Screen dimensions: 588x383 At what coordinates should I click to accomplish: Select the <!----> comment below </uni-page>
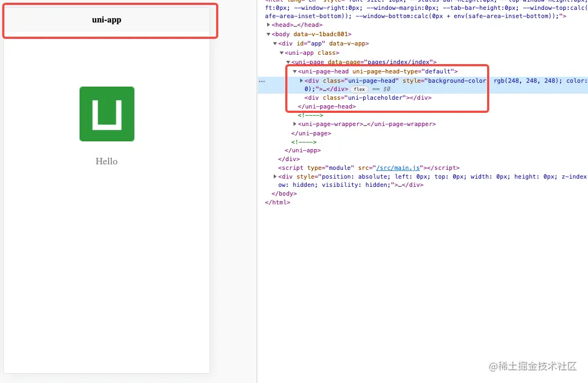tap(304, 142)
